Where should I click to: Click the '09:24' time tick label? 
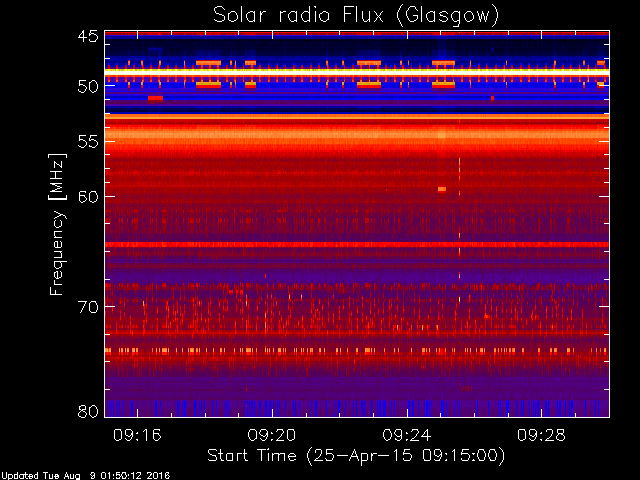(407, 435)
